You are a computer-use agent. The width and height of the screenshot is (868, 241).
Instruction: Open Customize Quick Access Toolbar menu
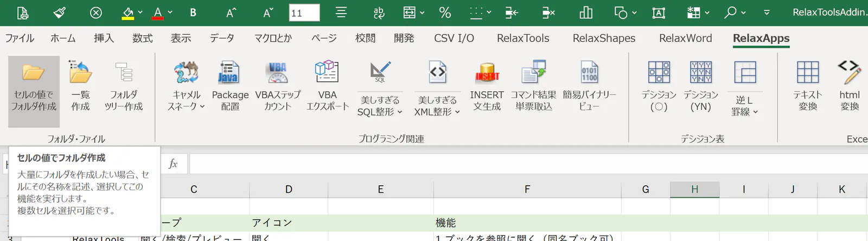click(x=767, y=12)
